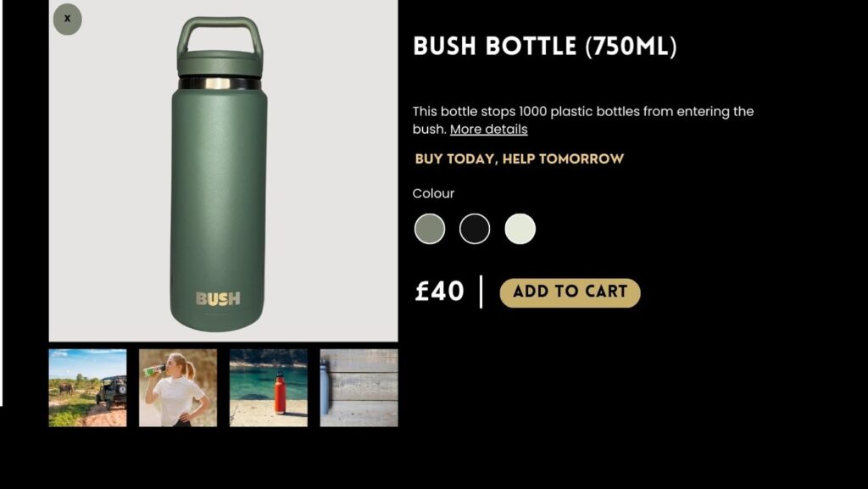Pick the black colour swatch
868x489 pixels.
475,229
